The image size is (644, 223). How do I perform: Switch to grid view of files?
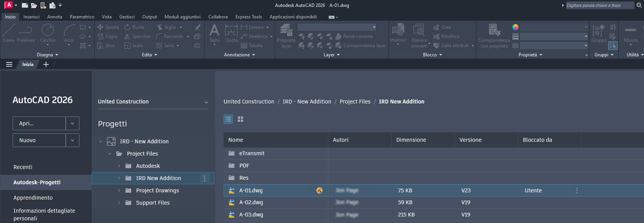240,119
